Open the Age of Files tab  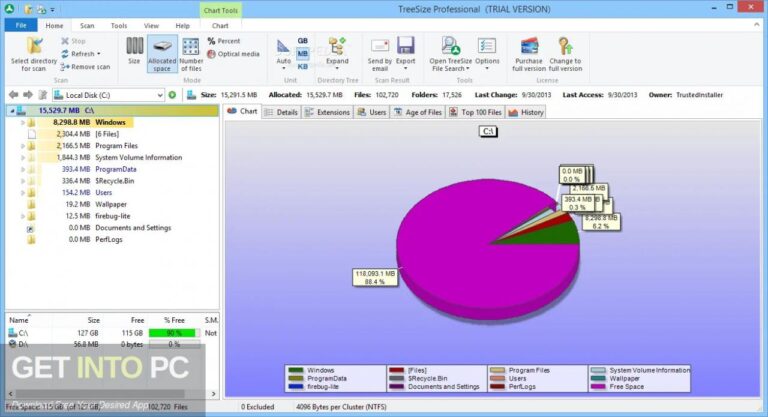[418, 112]
